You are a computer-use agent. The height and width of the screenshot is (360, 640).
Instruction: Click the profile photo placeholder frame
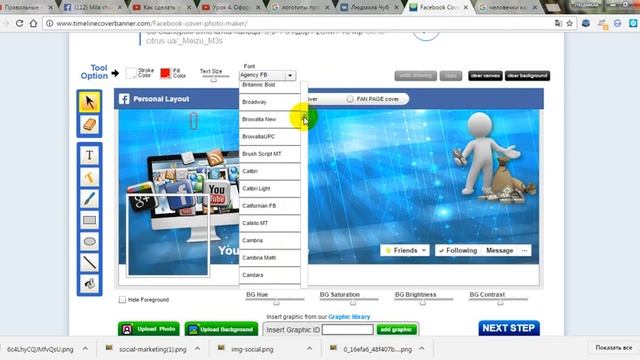point(168,236)
